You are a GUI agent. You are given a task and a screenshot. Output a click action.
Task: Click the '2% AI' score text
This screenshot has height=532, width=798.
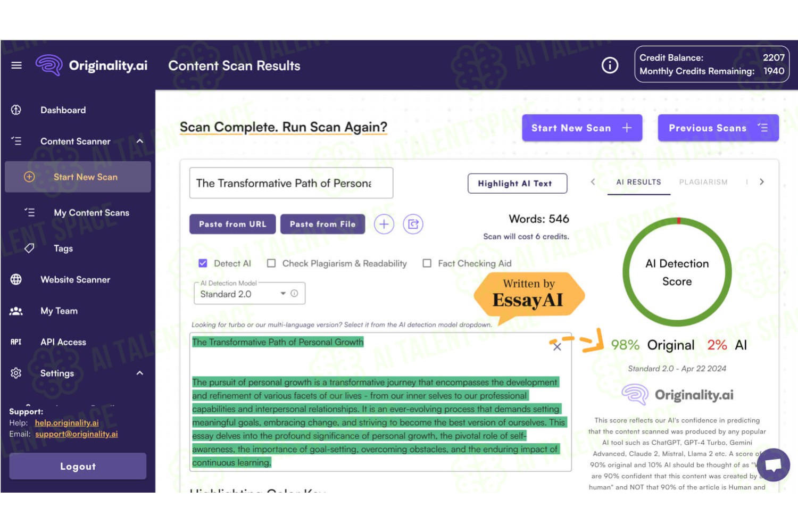pyautogui.click(x=727, y=345)
